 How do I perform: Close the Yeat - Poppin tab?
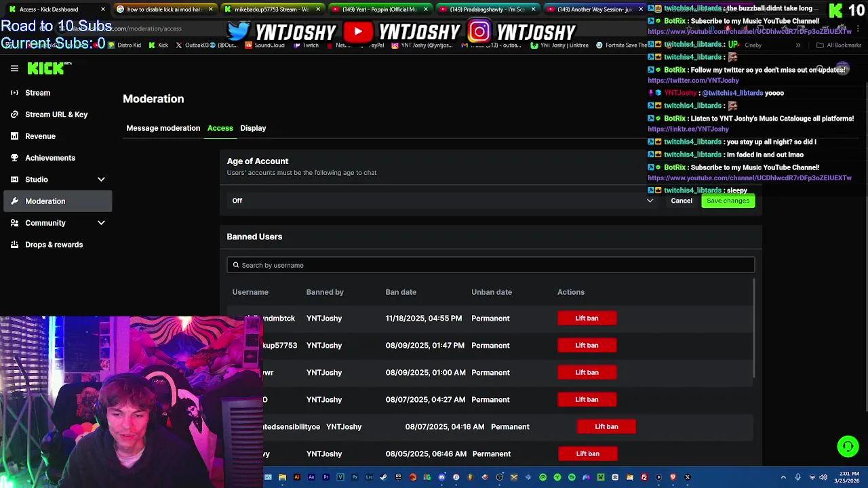click(x=426, y=9)
